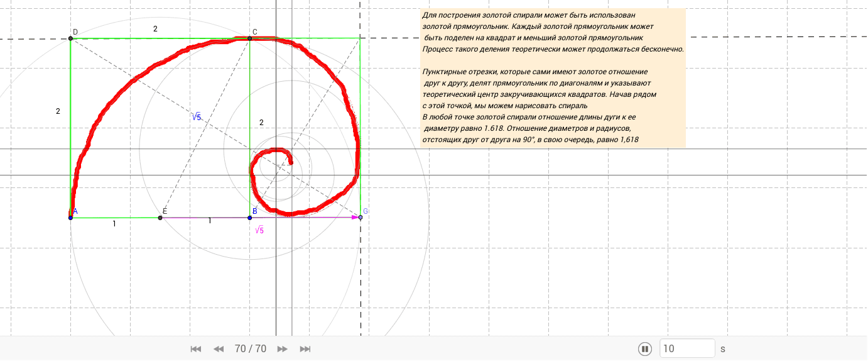Advance one construction step forward

click(x=283, y=348)
